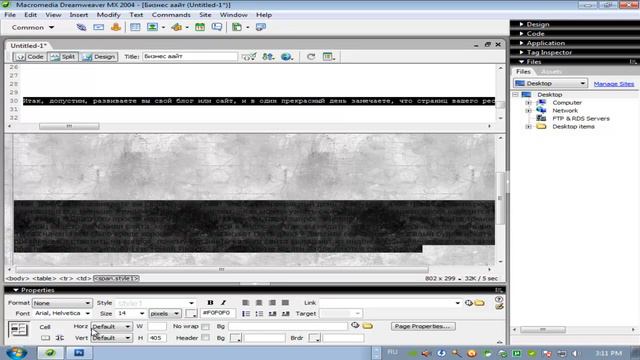Align text center
640x360 pixels.
point(259,302)
